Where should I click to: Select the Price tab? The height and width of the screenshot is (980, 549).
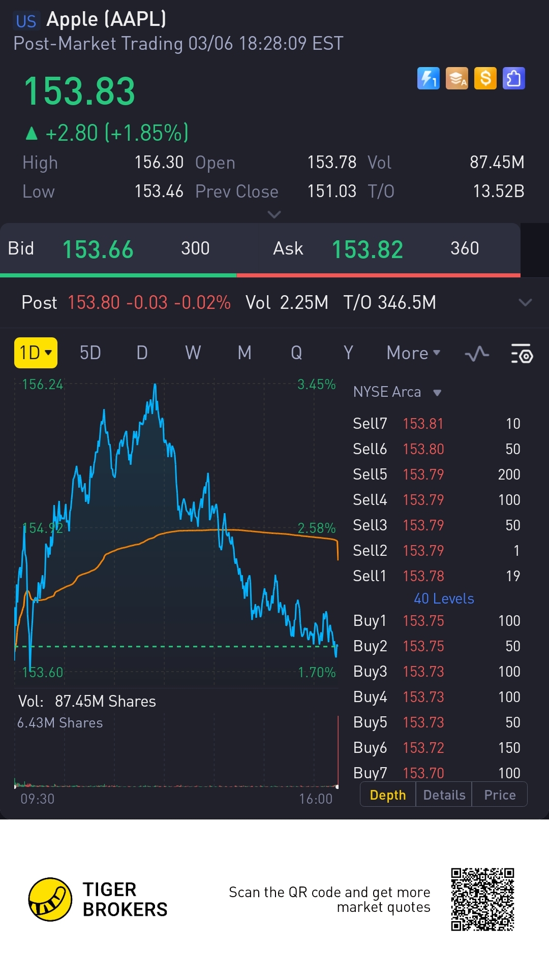[500, 795]
